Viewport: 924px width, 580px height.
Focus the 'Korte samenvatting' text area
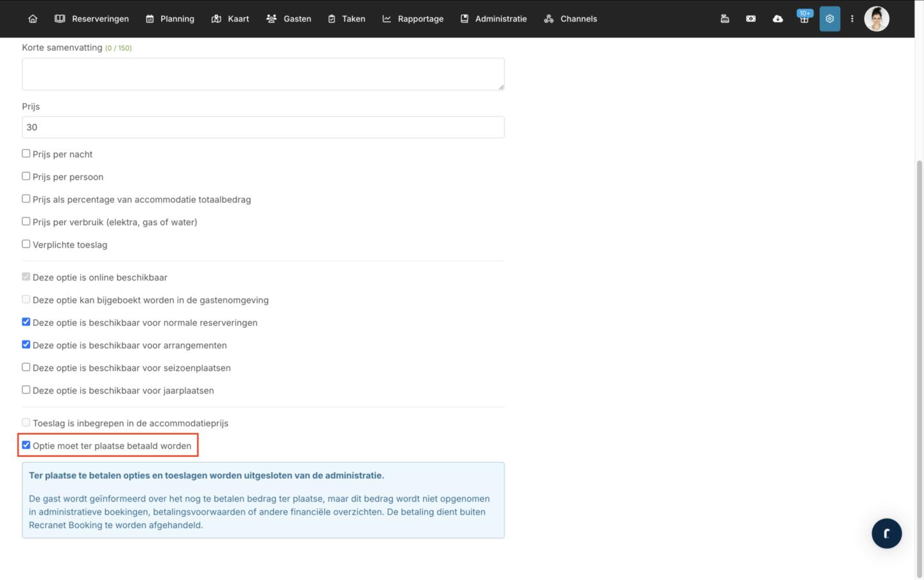[263, 74]
